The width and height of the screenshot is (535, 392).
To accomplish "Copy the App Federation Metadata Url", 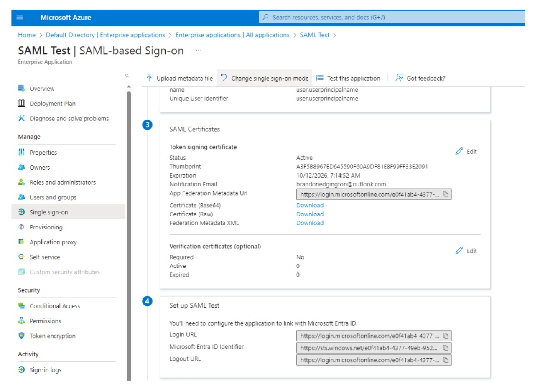I will (x=446, y=194).
